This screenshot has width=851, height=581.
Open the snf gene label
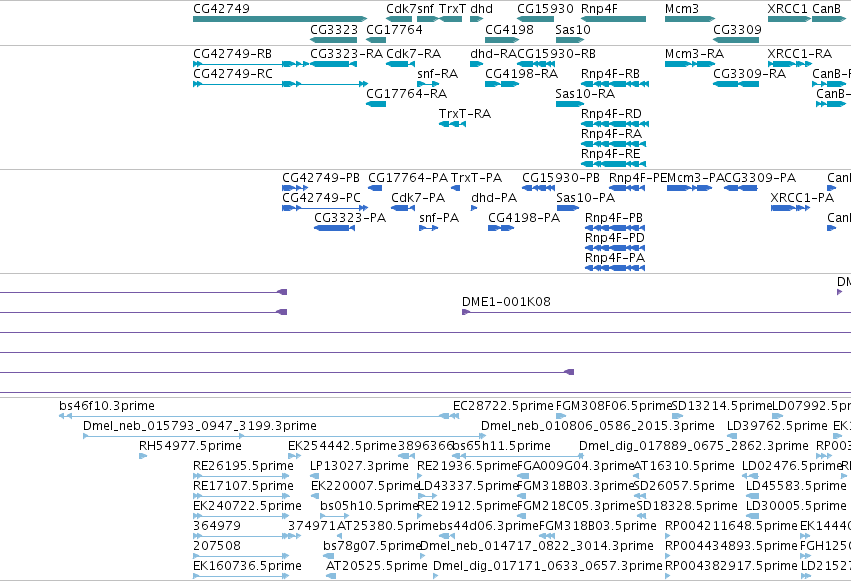point(426,9)
